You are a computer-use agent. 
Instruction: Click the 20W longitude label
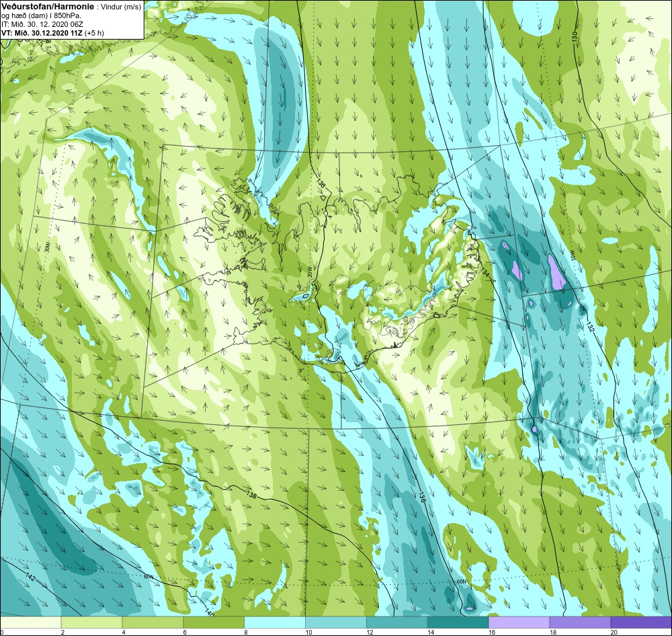tap(309, 271)
